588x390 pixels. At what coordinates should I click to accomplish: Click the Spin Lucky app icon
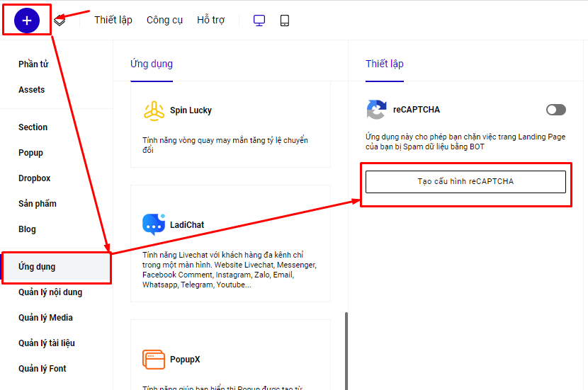tap(154, 110)
